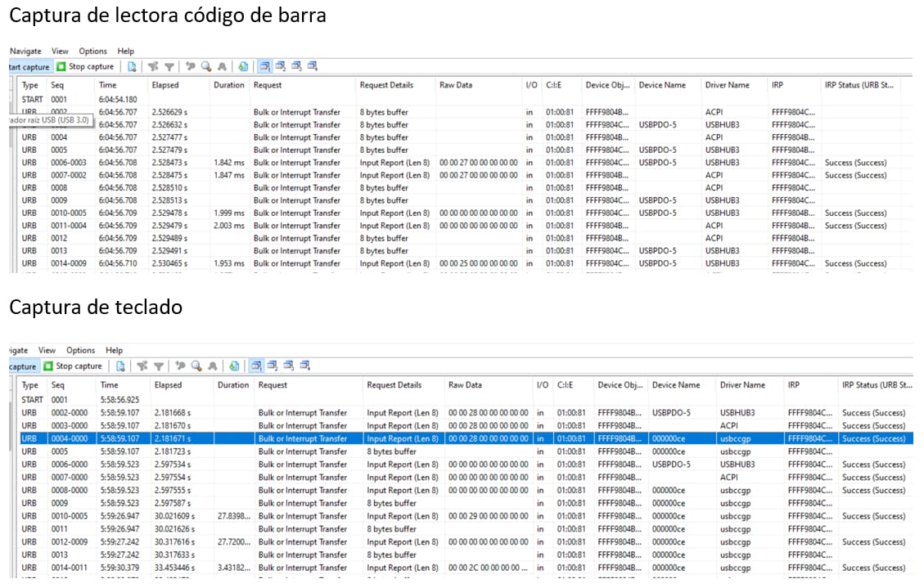Click the binoculars find icon in the upper toolbar
This screenshot has height=588, width=924.
[x=222, y=66]
